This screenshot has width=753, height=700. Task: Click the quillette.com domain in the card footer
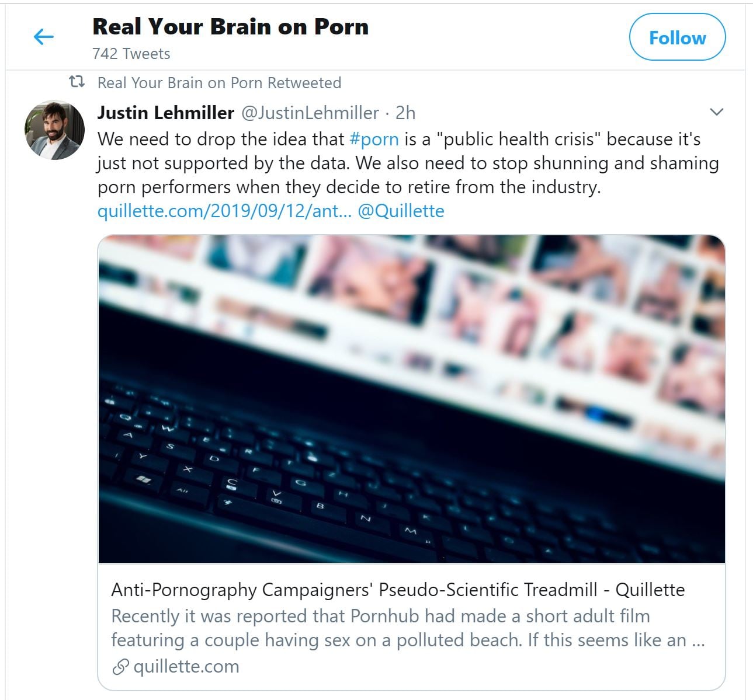click(186, 666)
